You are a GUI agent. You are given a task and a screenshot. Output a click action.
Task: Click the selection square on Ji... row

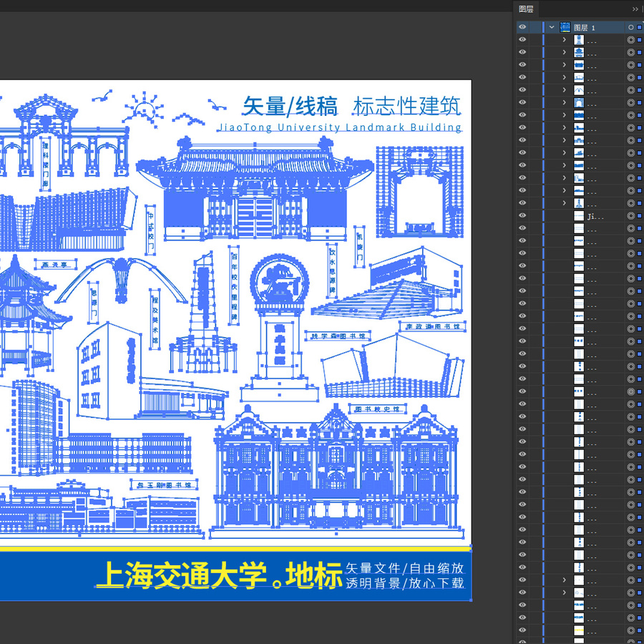[639, 216]
